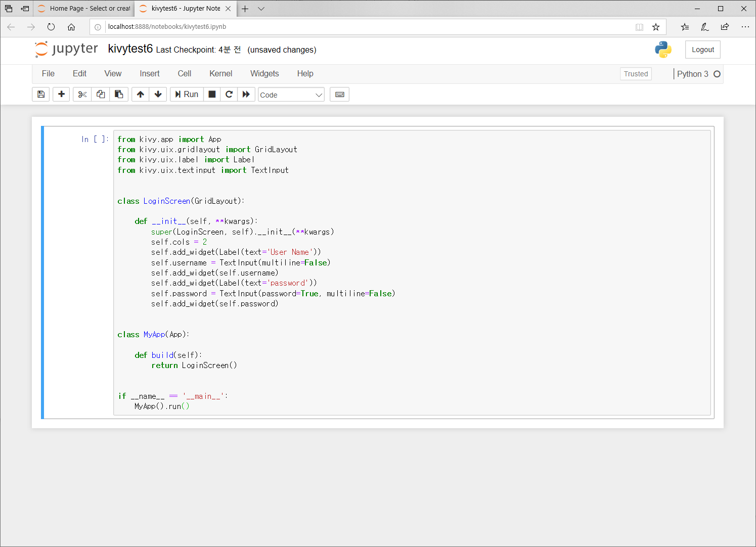756x547 pixels.
Task: Move selected cell down arrow
Action: click(158, 95)
